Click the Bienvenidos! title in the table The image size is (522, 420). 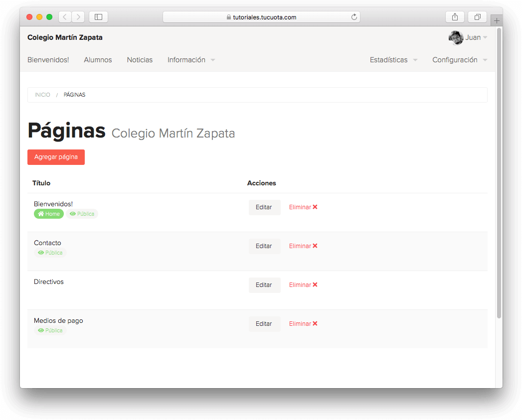pos(53,204)
